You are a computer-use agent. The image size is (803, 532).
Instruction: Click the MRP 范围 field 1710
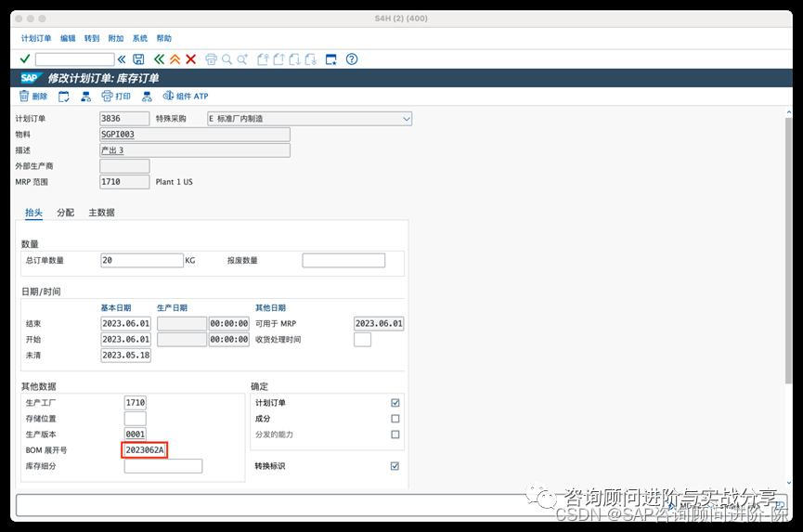(124, 182)
